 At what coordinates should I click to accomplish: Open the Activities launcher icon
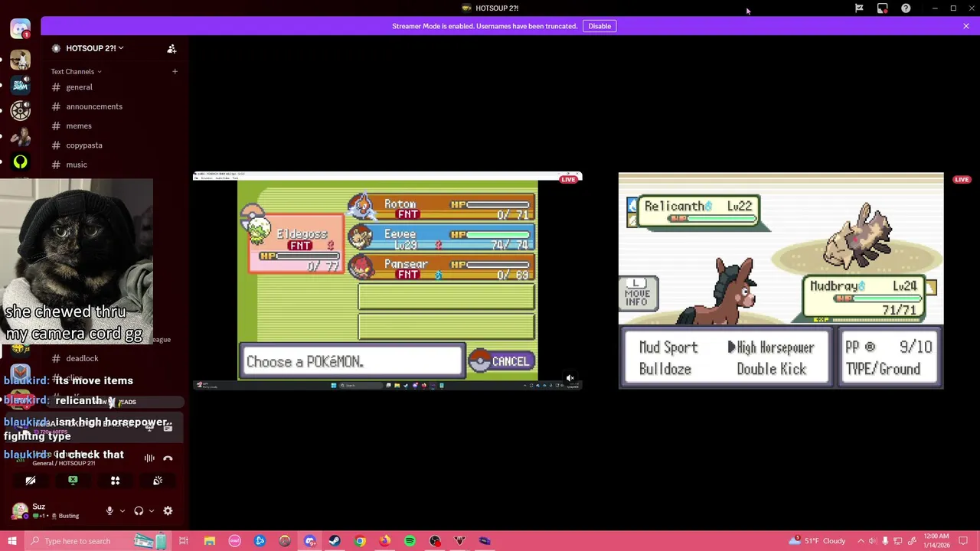point(115,481)
